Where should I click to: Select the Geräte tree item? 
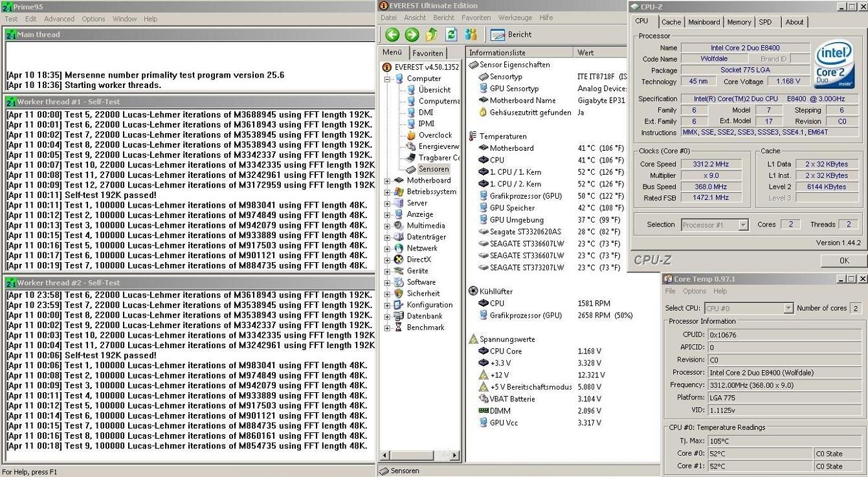pos(417,271)
